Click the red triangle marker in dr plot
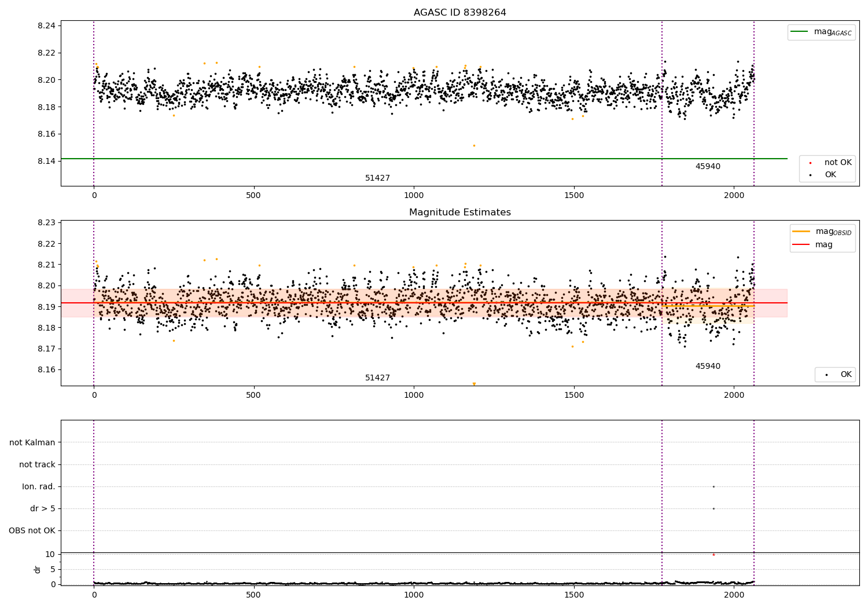The width and height of the screenshot is (868, 608). [713, 554]
